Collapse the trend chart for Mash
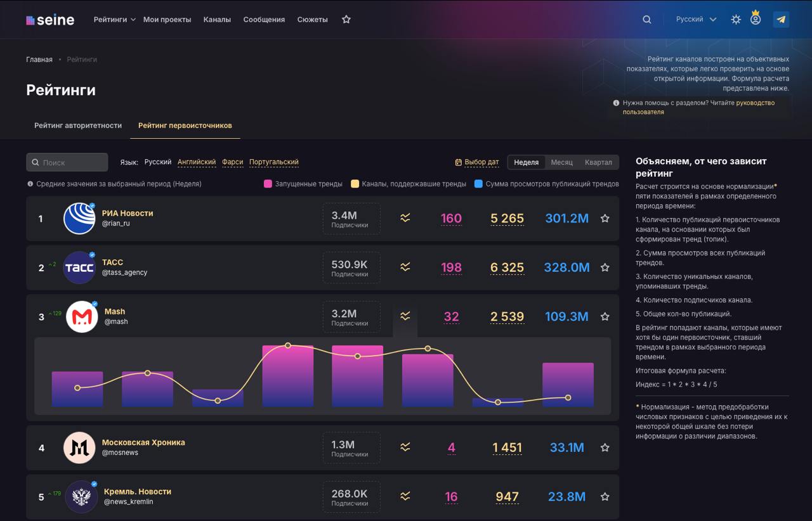Viewport: 812px width, 521px height. click(405, 316)
